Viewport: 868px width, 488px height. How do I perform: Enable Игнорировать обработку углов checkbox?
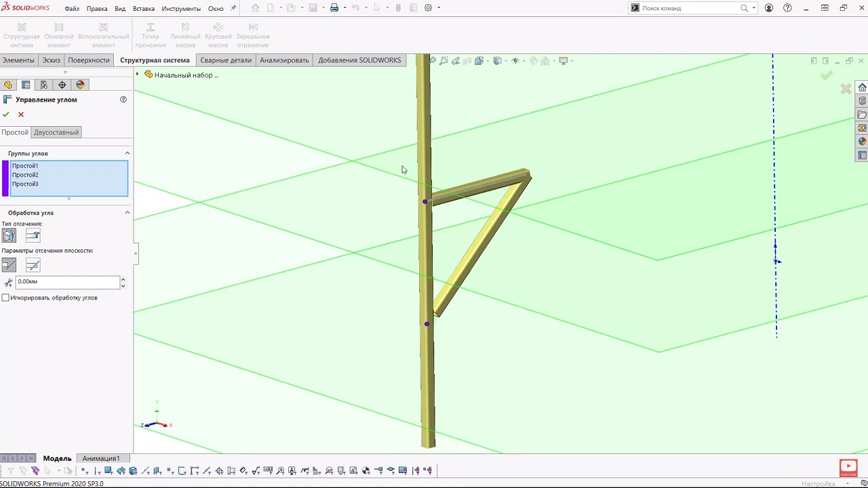[6, 298]
